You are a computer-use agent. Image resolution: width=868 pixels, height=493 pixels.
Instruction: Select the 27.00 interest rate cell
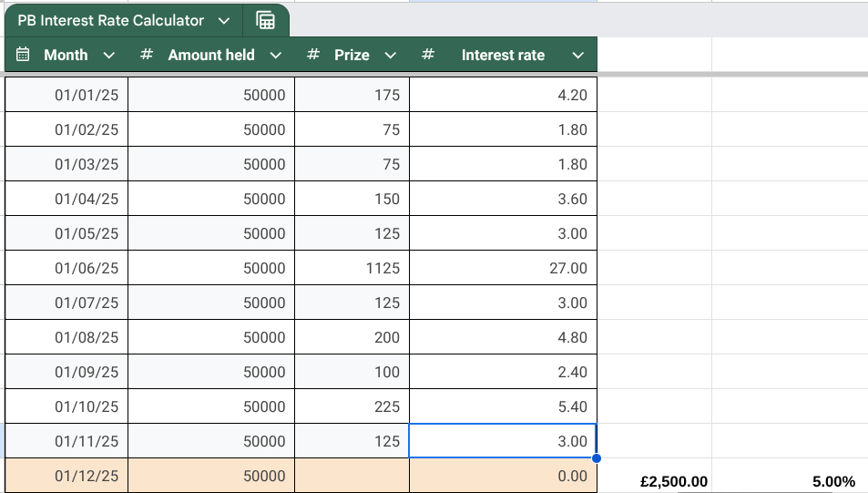coord(503,268)
